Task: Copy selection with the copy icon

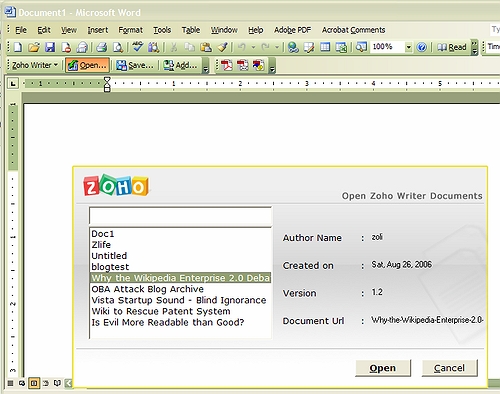Action: [190, 47]
